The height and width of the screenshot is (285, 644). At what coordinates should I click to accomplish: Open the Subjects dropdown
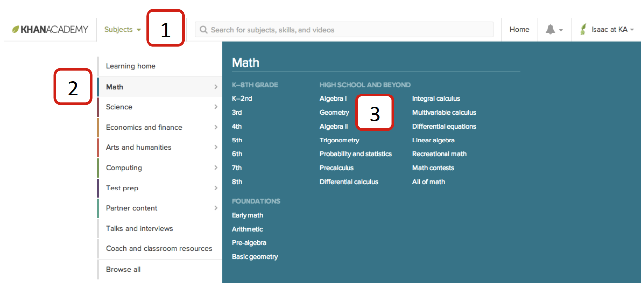coord(123,30)
